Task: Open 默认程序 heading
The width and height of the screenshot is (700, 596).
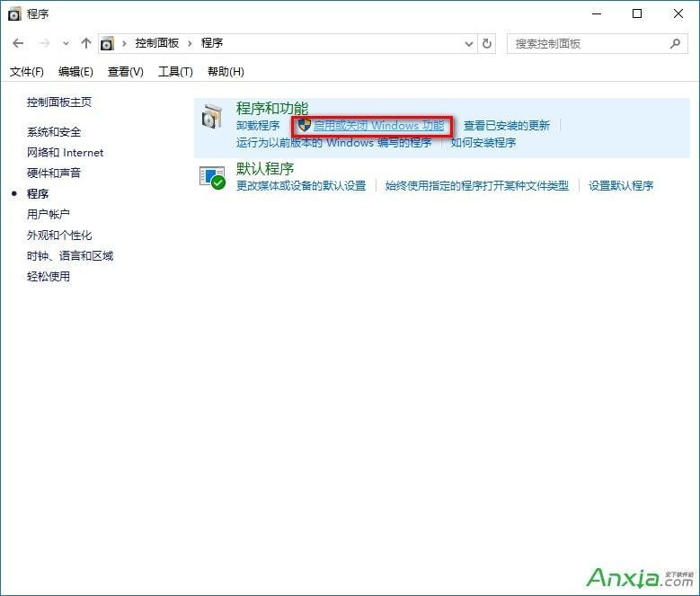Action: [265, 169]
